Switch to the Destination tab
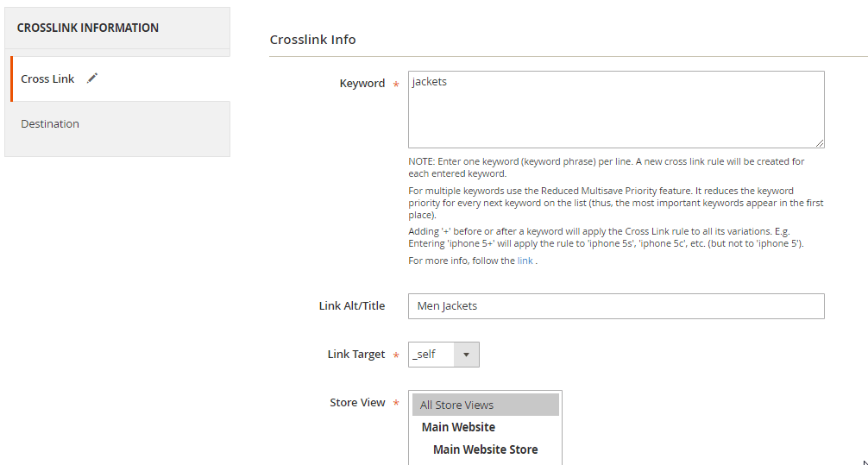Image resolution: width=868 pixels, height=465 pixels. 50,124
